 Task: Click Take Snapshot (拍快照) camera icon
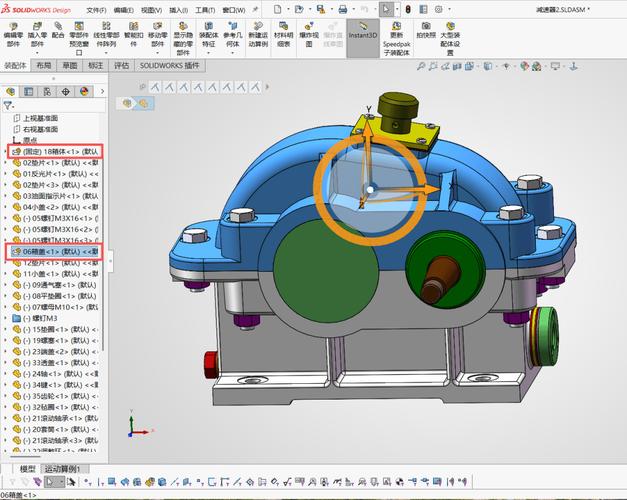(x=426, y=26)
